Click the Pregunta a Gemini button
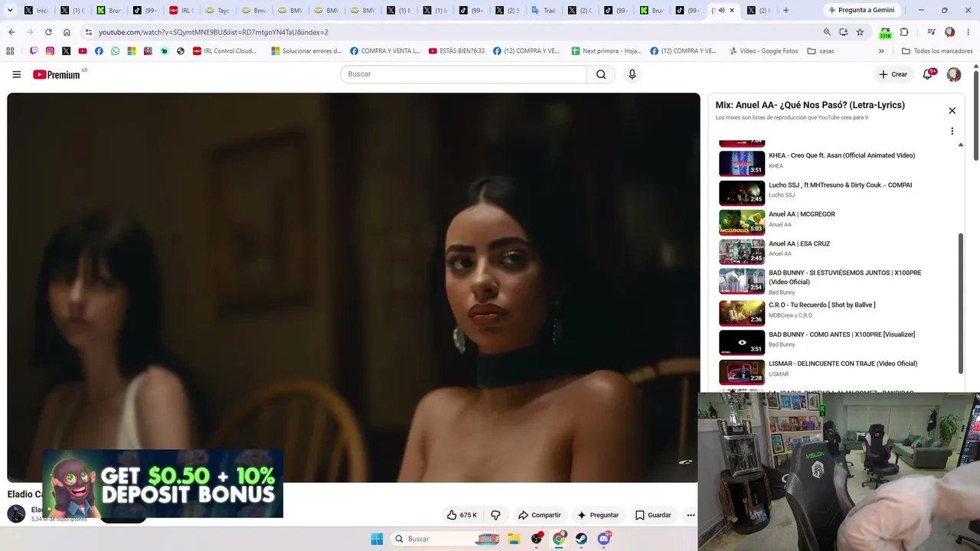The width and height of the screenshot is (980, 551). tap(861, 11)
